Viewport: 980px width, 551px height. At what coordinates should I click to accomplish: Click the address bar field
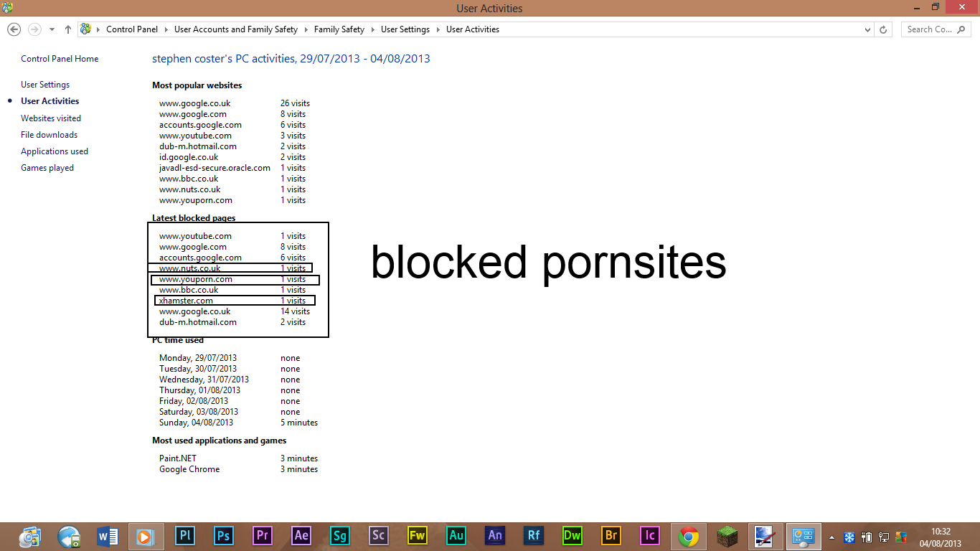click(x=475, y=29)
